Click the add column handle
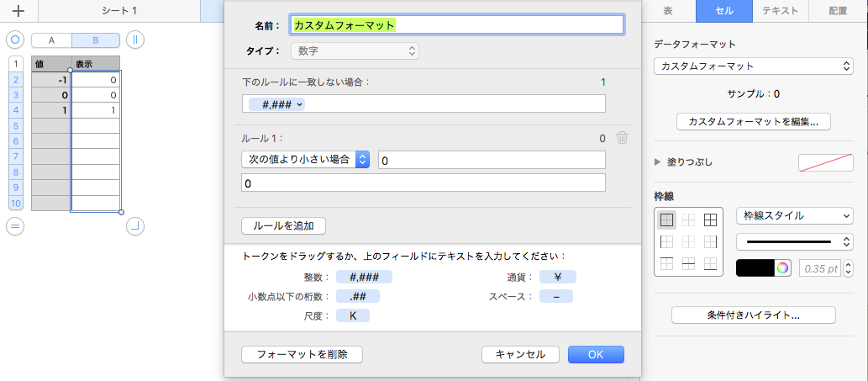Image resolution: width=868 pixels, height=381 pixels. pyautogui.click(x=135, y=40)
